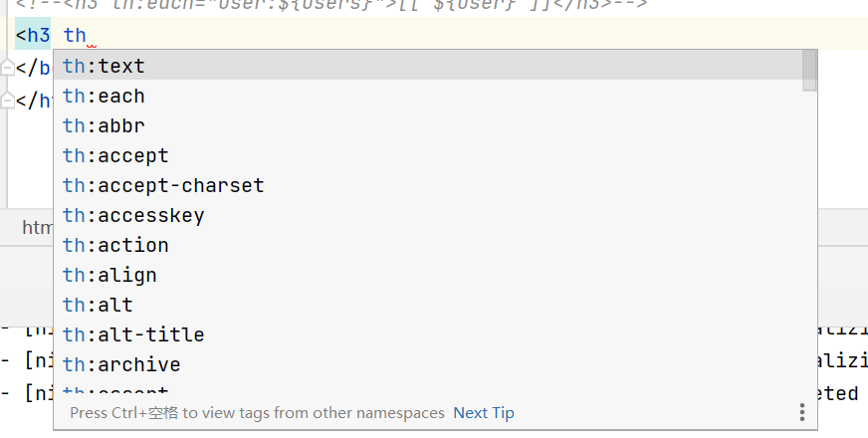Select the th:alt suggestion
The height and width of the screenshot is (438, 868).
pyautogui.click(x=428, y=305)
